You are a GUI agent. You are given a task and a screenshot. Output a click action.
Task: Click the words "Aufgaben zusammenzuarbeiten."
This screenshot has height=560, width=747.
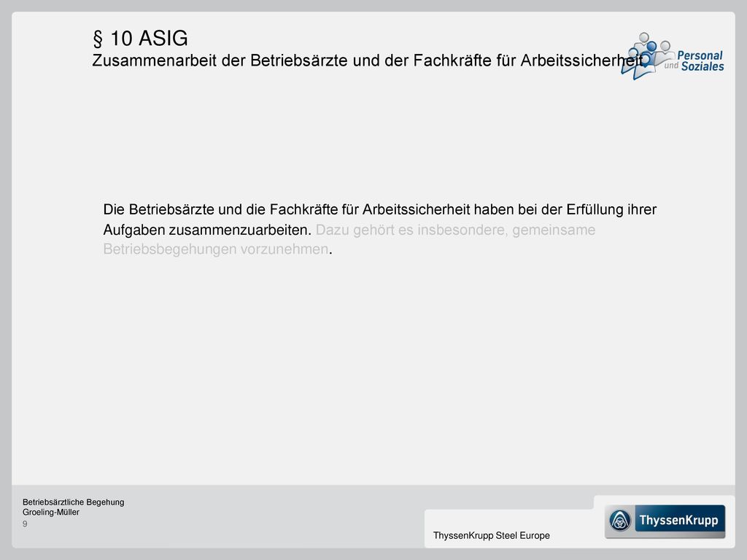coord(207,230)
